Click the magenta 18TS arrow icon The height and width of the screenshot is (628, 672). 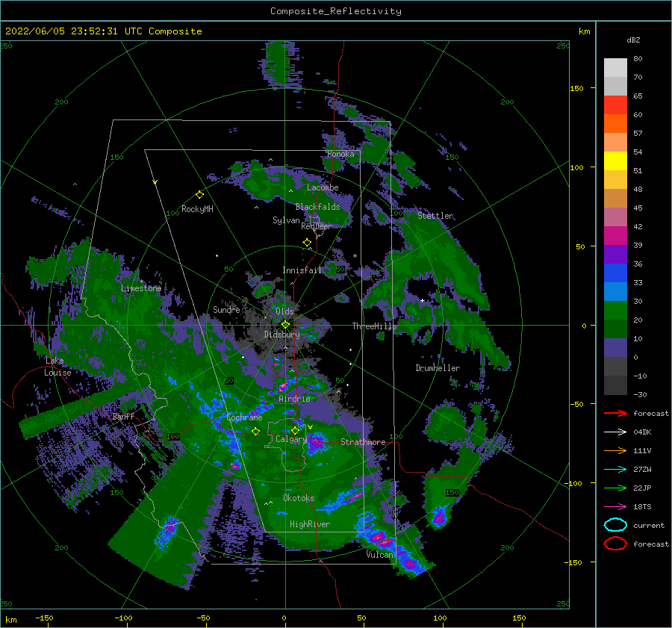pyautogui.click(x=615, y=507)
